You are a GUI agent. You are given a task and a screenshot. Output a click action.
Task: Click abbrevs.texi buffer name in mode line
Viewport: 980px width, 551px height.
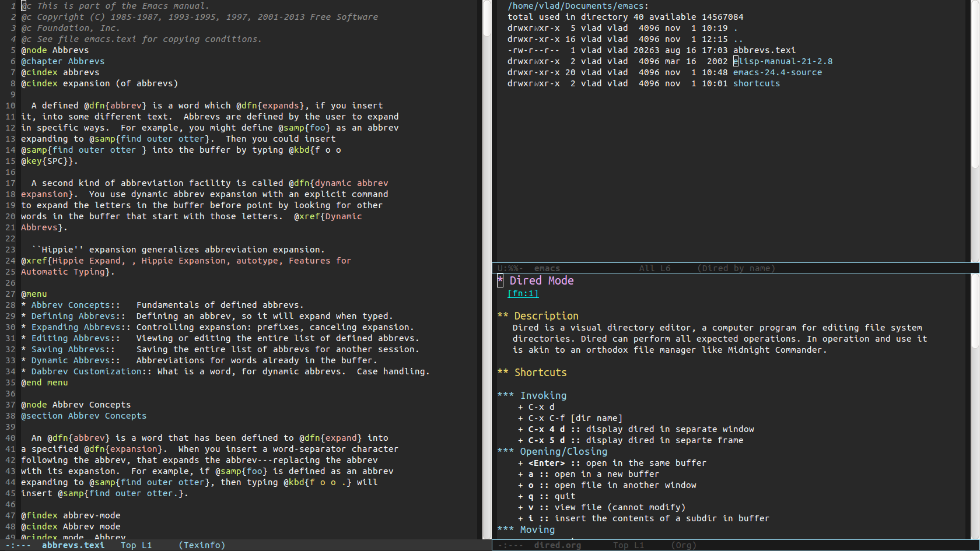point(73,545)
